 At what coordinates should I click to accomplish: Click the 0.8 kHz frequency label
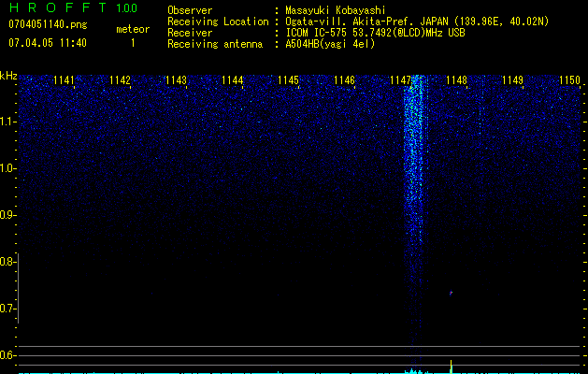(7, 262)
